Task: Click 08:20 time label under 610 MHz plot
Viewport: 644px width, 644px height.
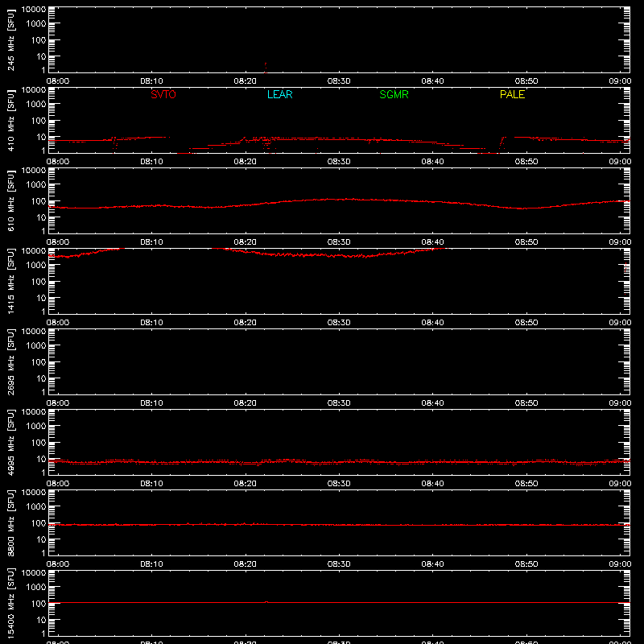Action: coord(246,242)
